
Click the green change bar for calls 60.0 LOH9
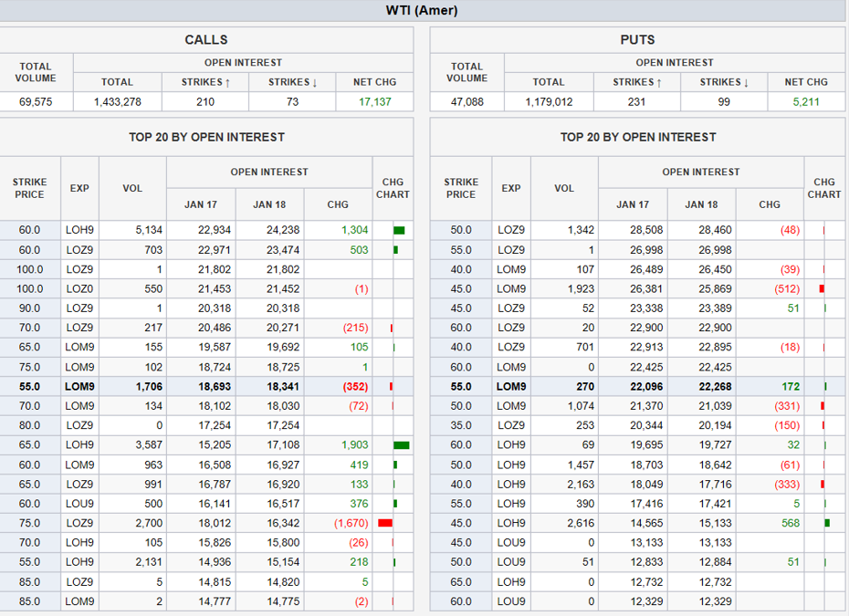(x=399, y=230)
